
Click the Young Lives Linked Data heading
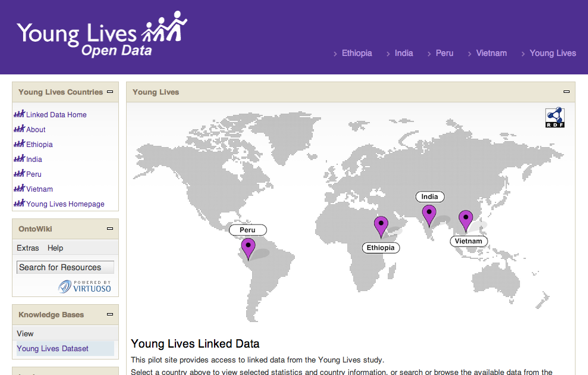coord(195,344)
